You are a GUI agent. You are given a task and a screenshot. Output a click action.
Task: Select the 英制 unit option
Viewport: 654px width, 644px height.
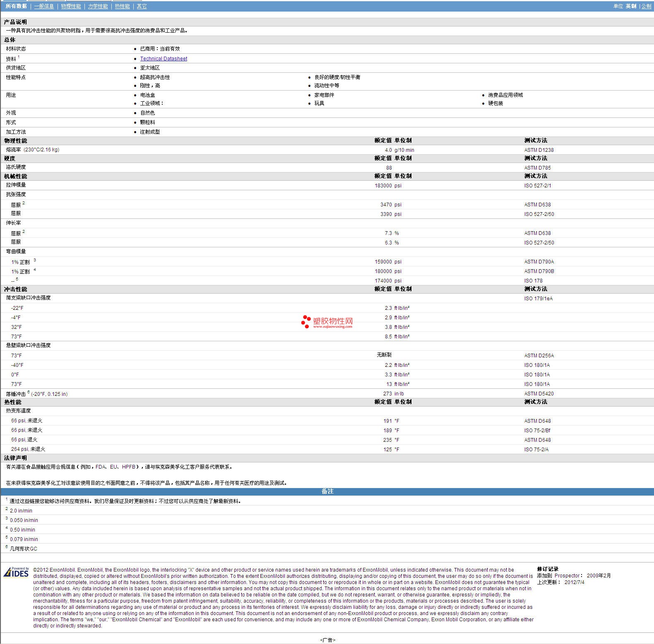pos(631,6)
